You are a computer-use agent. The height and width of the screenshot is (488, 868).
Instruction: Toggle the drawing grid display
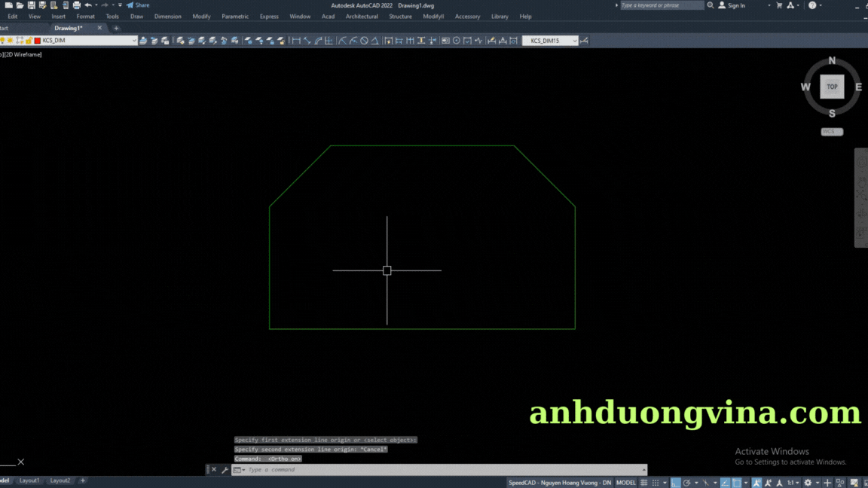click(x=643, y=483)
